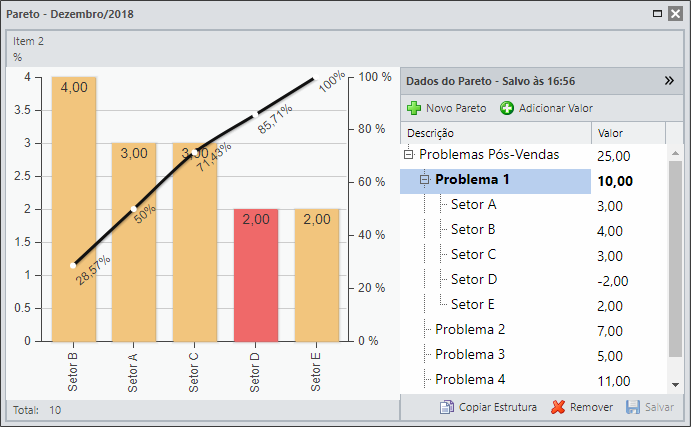
Task: Collapse the Problemas Pós-Vendas tree node
Action: point(409,155)
